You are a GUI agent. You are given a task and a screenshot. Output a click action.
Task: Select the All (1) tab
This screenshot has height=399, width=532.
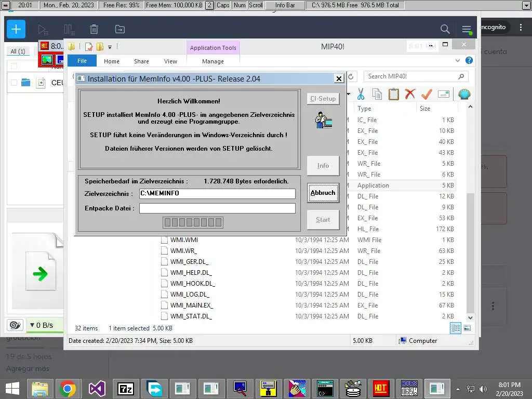click(18, 51)
